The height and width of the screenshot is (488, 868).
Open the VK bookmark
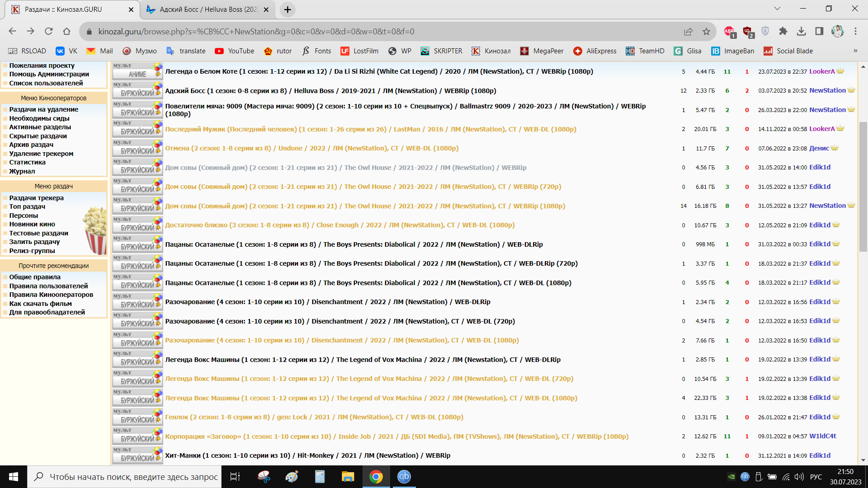tap(66, 51)
